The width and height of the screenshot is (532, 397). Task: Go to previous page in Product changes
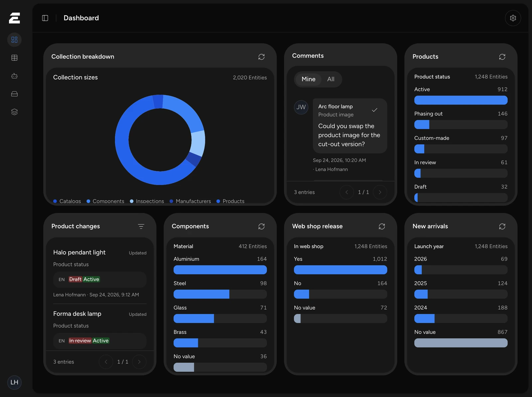coord(106,362)
